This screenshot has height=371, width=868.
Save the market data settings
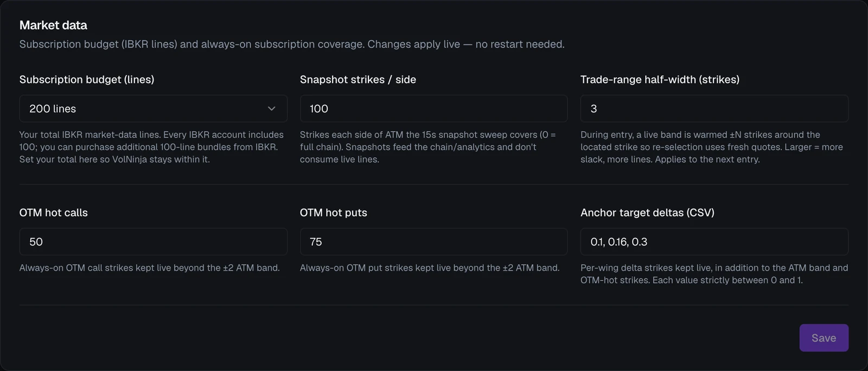click(x=824, y=338)
